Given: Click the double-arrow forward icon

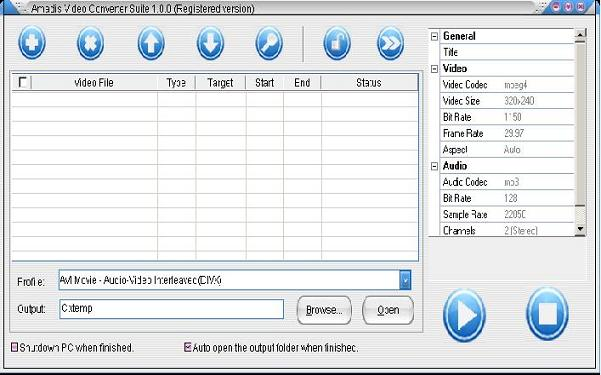Looking at the screenshot, I should 390,43.
